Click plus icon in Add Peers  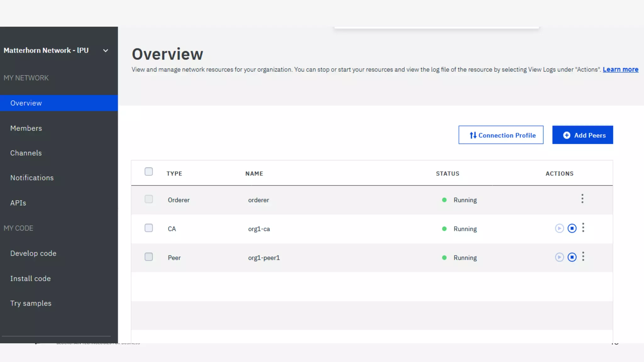pos(566,135)
